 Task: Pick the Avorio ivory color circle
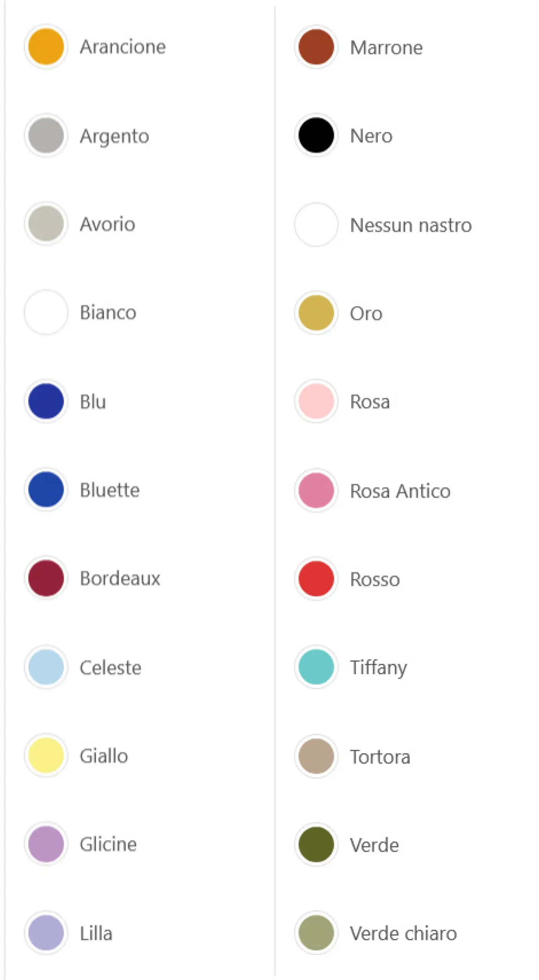pyautogui.click(x=46, y=224)
